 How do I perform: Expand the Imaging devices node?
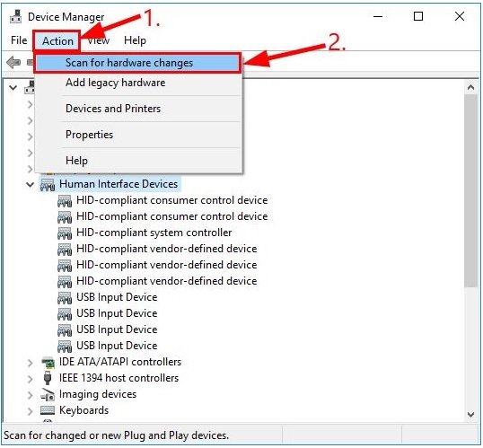pyautogui.click(x=30, y=395)
